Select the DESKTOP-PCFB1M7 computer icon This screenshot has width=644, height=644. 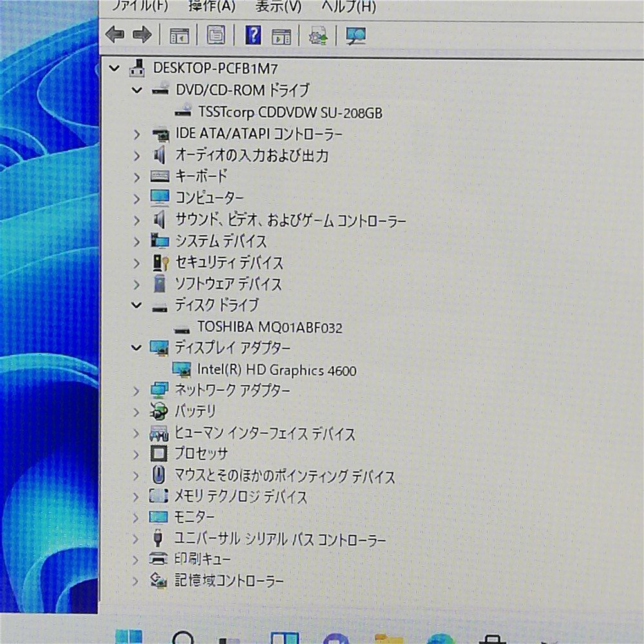tap(138, 68)
